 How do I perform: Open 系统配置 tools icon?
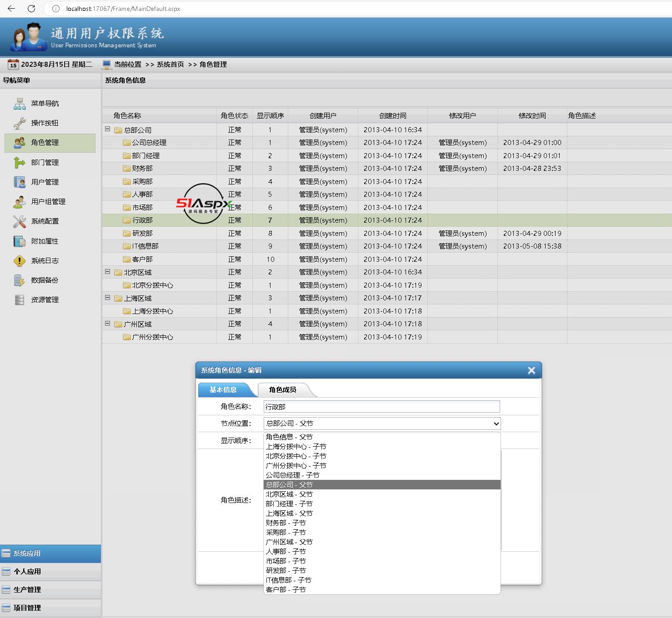[20, 221]
